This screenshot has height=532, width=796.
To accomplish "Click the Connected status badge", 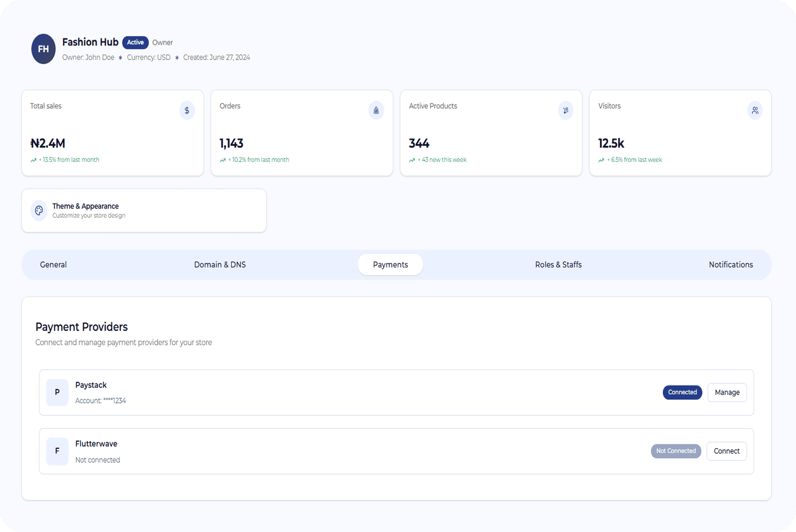I will point(682,392).
